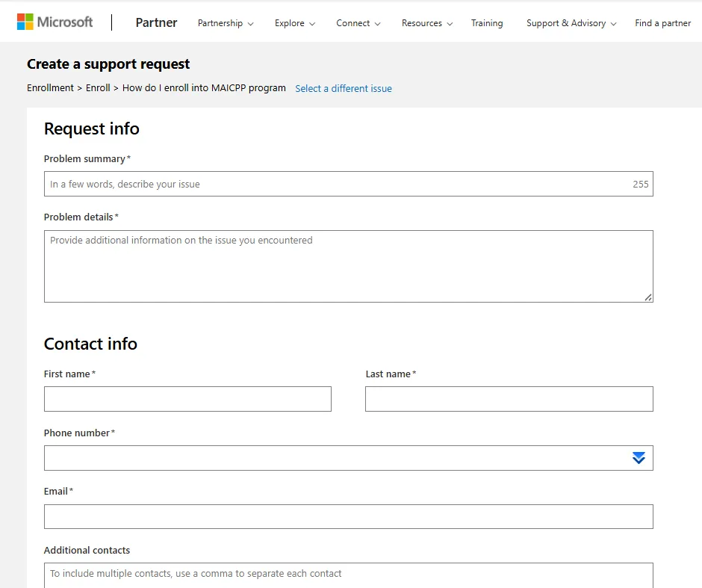Click the 'Problem summary' label
The height and width of the screenshot is (588, 702).
[x=84, y=159]
